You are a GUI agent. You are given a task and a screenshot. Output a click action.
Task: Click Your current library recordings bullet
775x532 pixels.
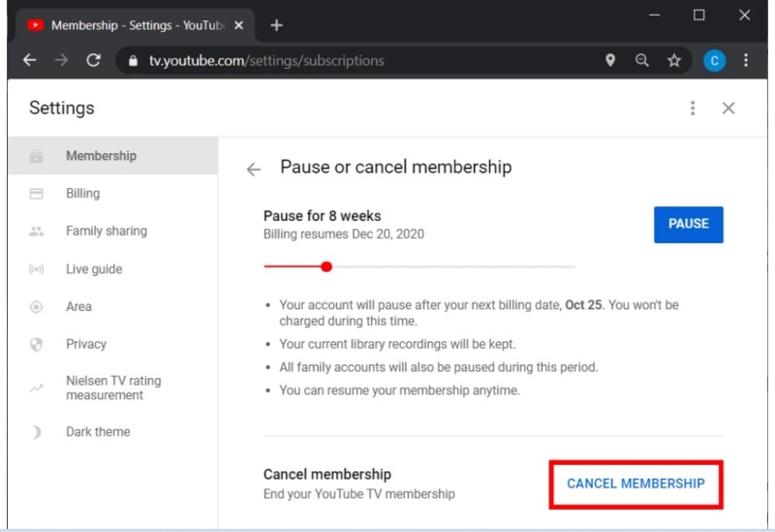tap(397, 344)
